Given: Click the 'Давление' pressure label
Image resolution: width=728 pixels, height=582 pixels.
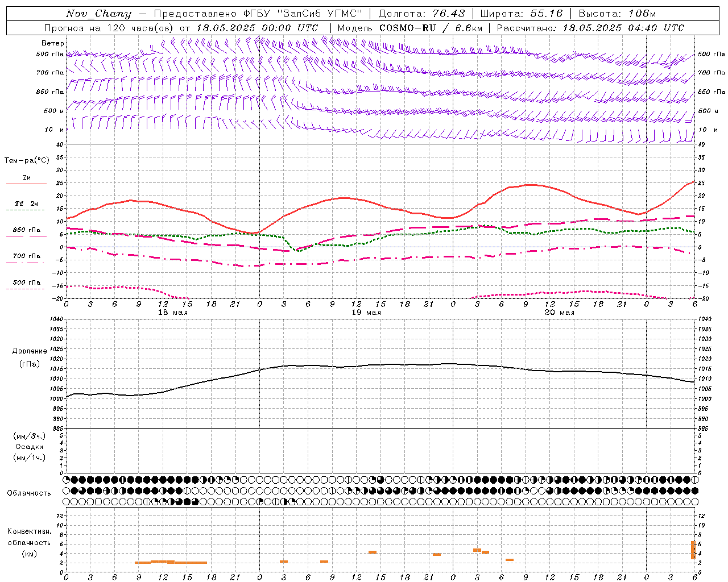Looking at the screenshot, I should point(30,351).
